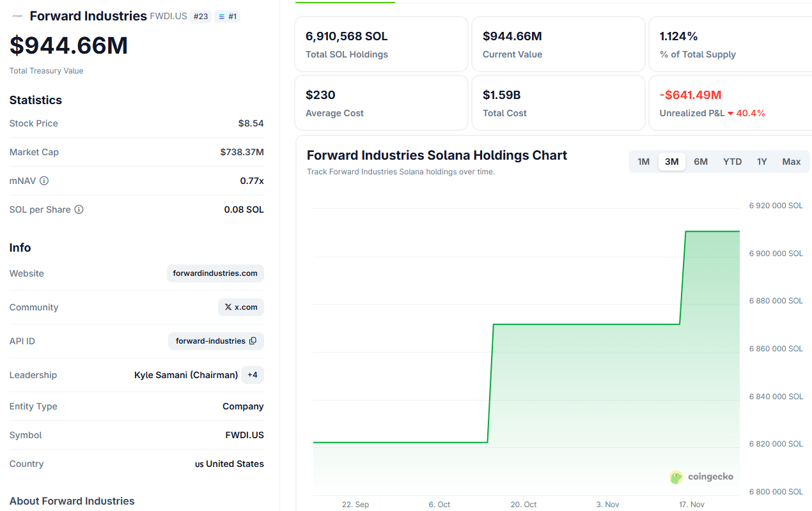Copy the forward-industries API ID
Screen dimensions: 812x511
coord(253,341)
